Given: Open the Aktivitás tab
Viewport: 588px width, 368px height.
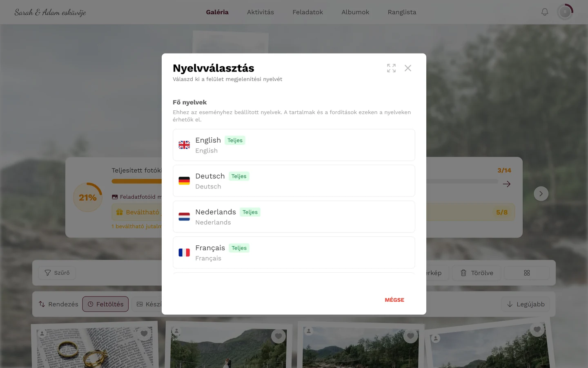Looking at the screenshot, I should 261,12.
